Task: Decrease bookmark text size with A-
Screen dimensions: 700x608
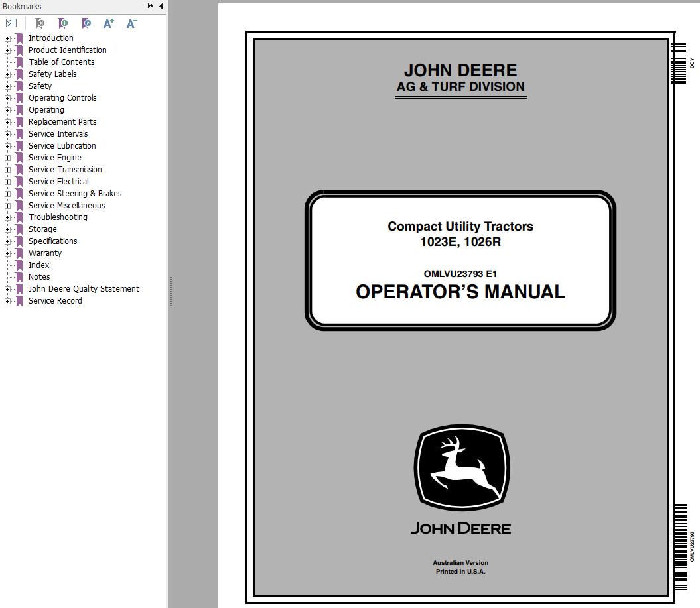Action: [x=131, y=23]
